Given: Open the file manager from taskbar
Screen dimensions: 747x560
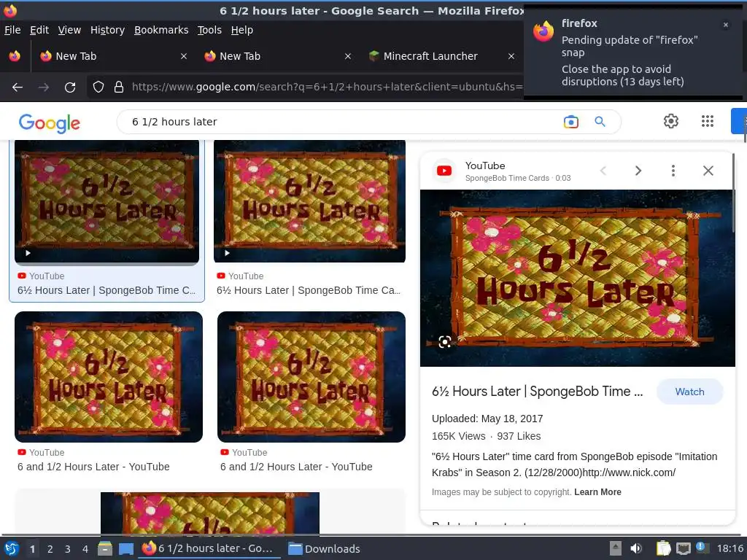Looking at the screenshot, I should click(x=105, y=548).
